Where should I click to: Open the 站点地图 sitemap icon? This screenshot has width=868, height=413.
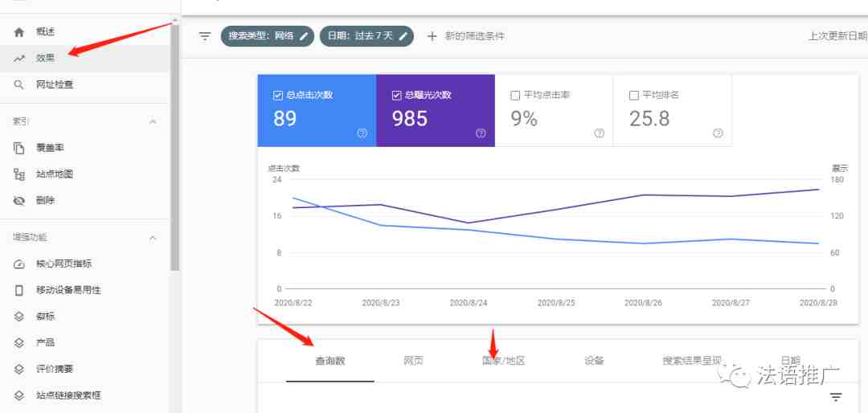point(19,174)
